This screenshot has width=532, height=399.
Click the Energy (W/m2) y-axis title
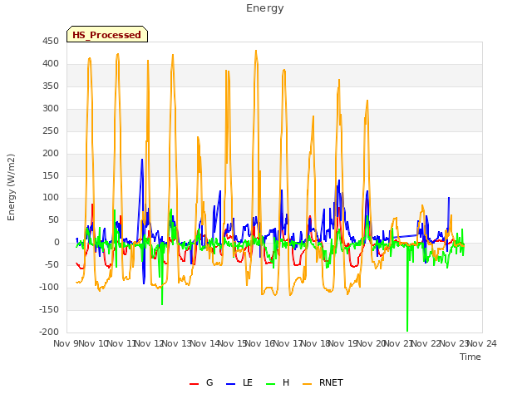[x=11, y=187]
